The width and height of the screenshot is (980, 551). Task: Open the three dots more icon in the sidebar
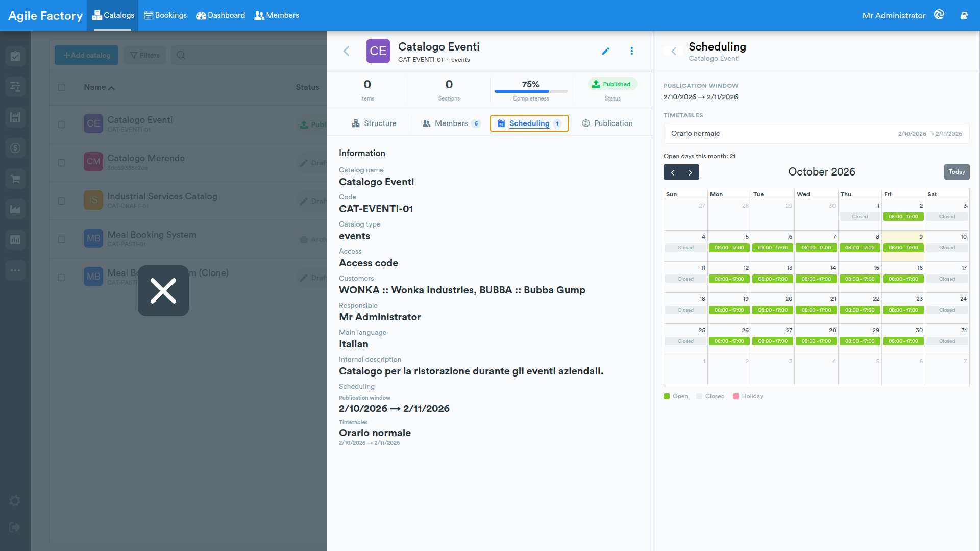[15, 270]
